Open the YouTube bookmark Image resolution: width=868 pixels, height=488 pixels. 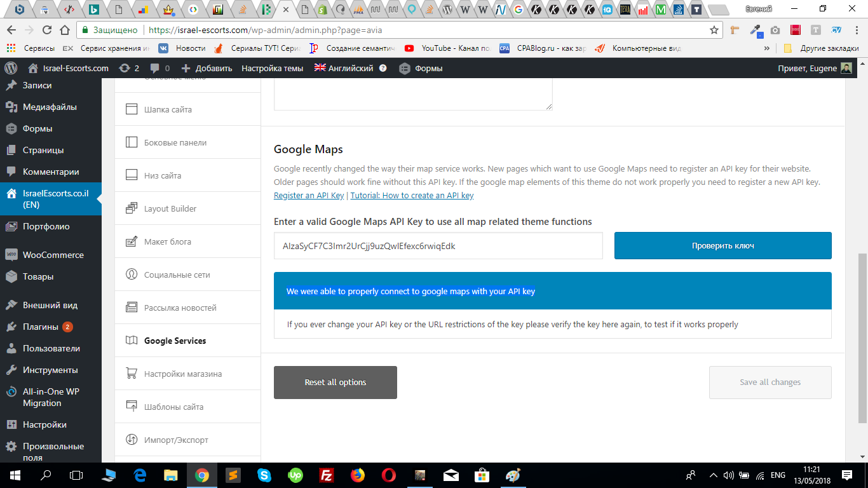click(448, 48)
